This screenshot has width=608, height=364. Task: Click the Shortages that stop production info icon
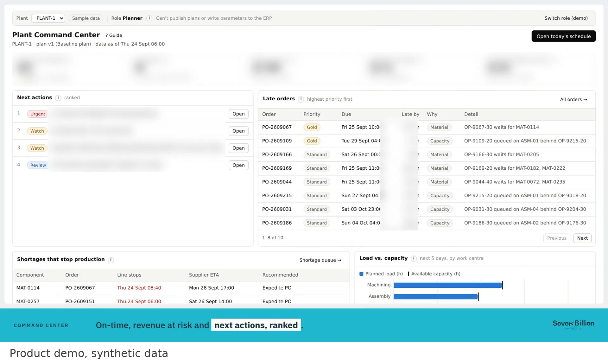click(x=111, y=260)
